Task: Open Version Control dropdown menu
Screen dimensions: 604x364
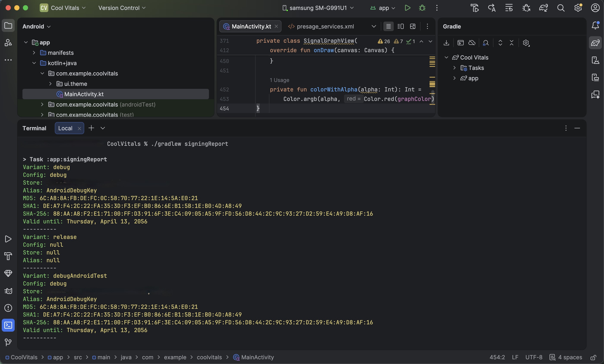Action: [x=122, y=8]
